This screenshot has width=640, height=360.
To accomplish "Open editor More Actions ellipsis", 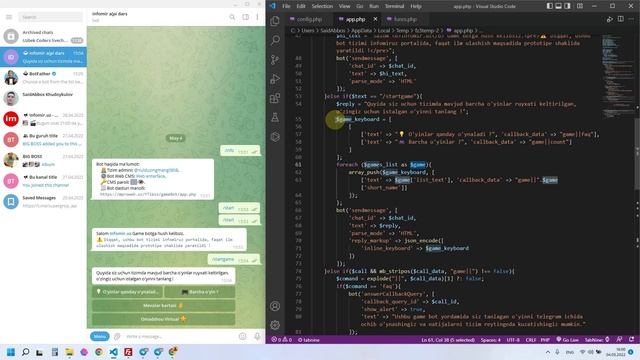I will click(631, 19).
